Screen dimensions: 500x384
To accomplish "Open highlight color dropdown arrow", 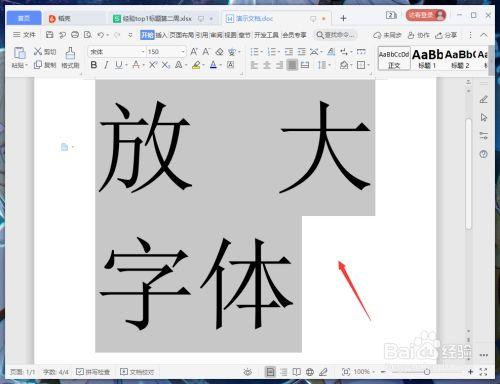I will [203, 65].
